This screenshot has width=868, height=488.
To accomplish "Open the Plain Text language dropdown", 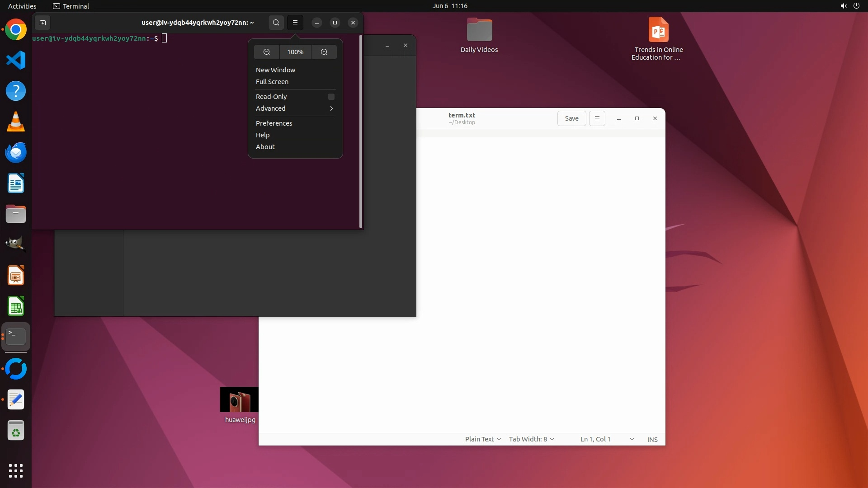I will pos(482,439).
